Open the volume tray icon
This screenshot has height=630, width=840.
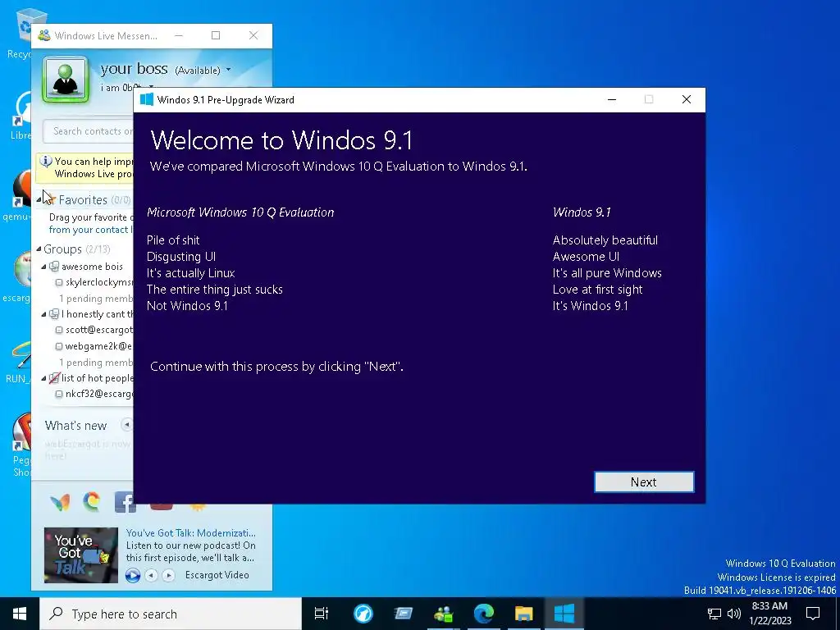[734, 614]
